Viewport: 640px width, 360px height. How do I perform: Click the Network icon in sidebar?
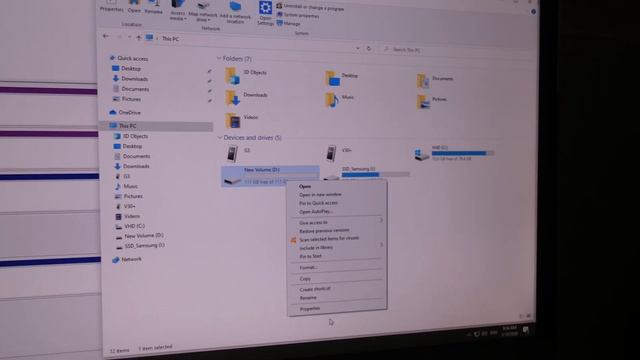[x=116, y=260]
